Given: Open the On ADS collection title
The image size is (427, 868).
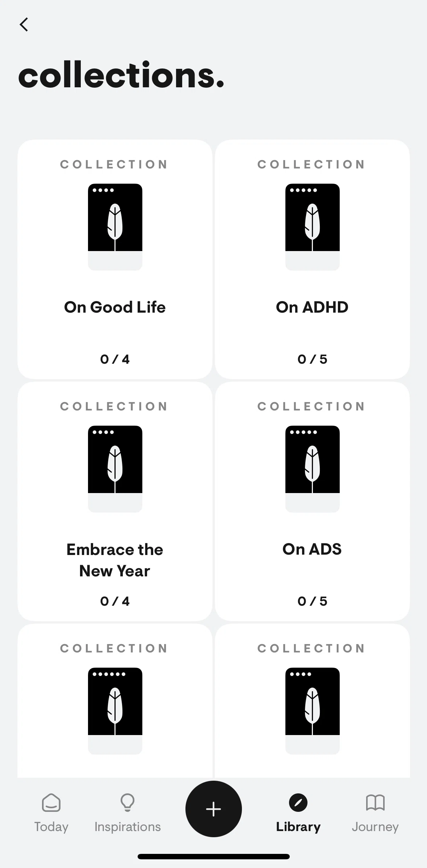Looking at the screenshot, I should [x=312, y=549].
